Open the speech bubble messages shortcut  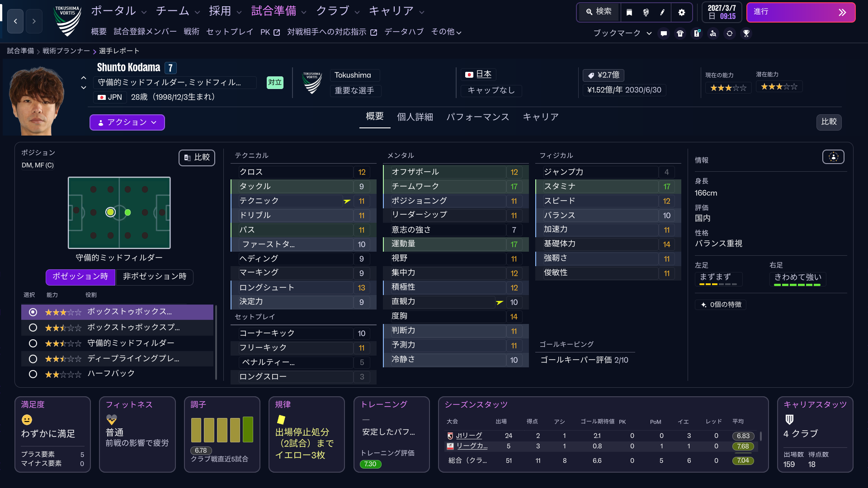(664, 33)
